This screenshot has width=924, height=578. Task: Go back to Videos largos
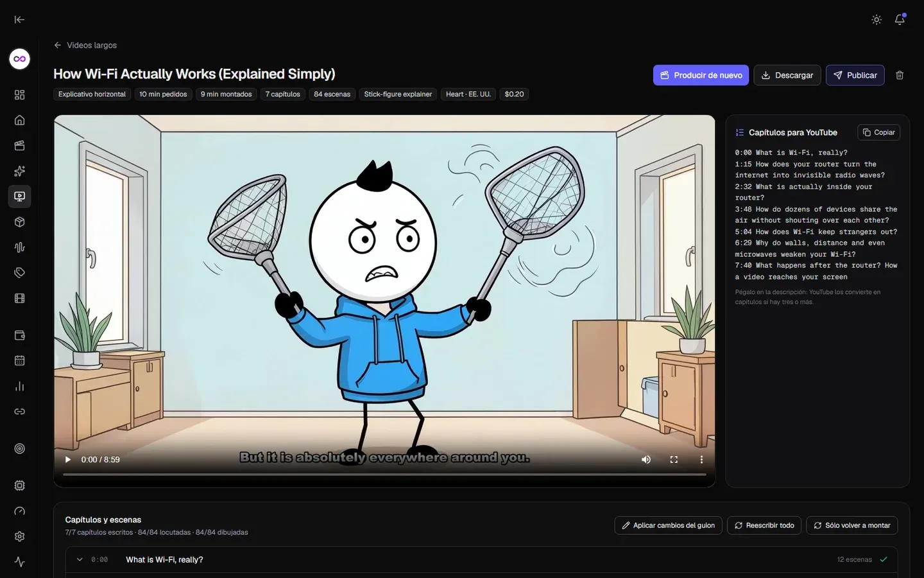coord(85,45)
